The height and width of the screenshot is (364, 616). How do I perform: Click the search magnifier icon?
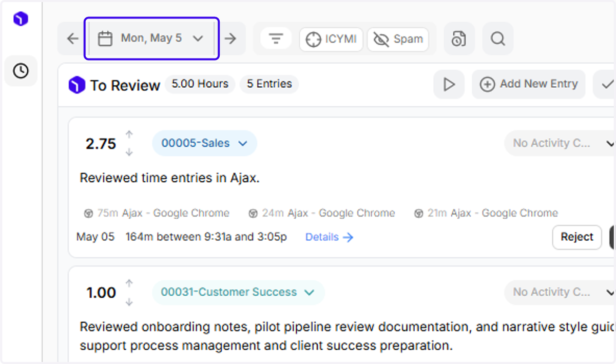[x=497, y=39]
